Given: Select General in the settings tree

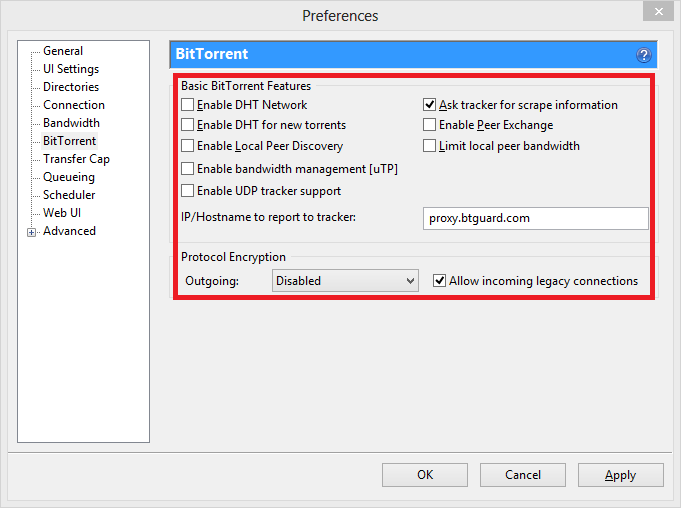Looking at the screenshot, I should coord(63,51).
